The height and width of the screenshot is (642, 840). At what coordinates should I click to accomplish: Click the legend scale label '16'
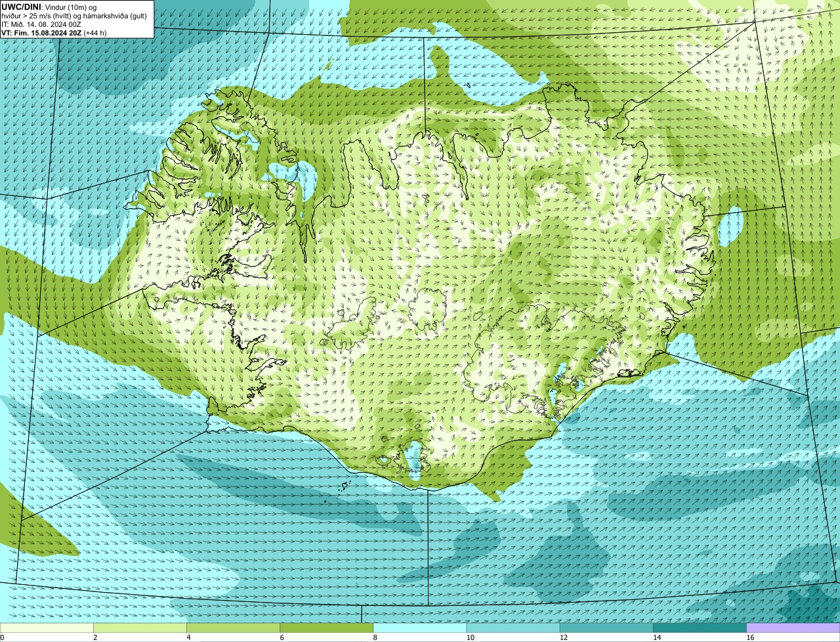tap(750, 637)
